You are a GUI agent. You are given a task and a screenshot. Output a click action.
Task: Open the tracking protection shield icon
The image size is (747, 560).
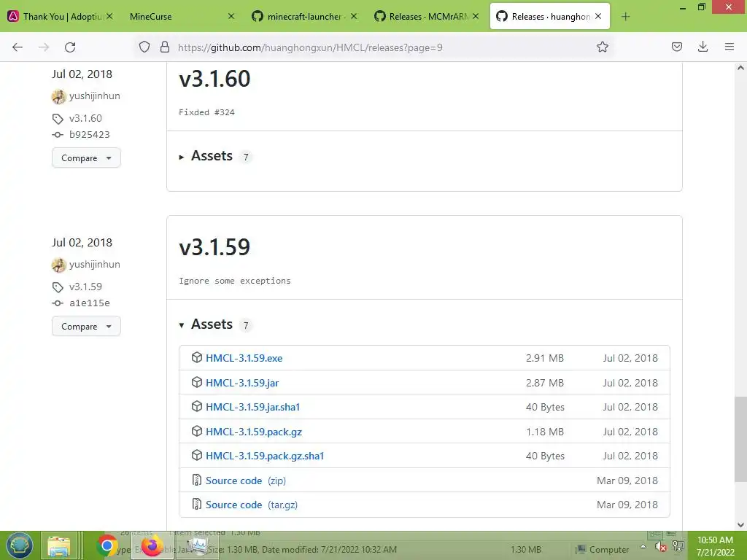pos(144,47)
